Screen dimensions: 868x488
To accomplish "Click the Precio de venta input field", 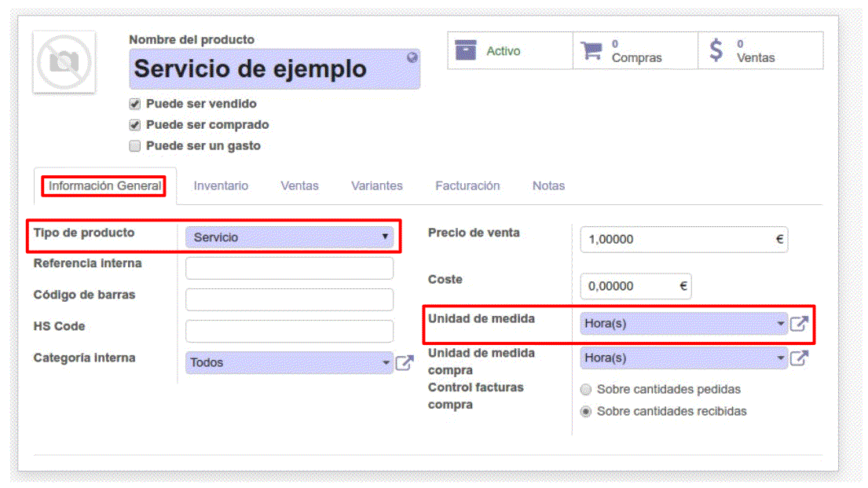I will [x=677, y=240].
